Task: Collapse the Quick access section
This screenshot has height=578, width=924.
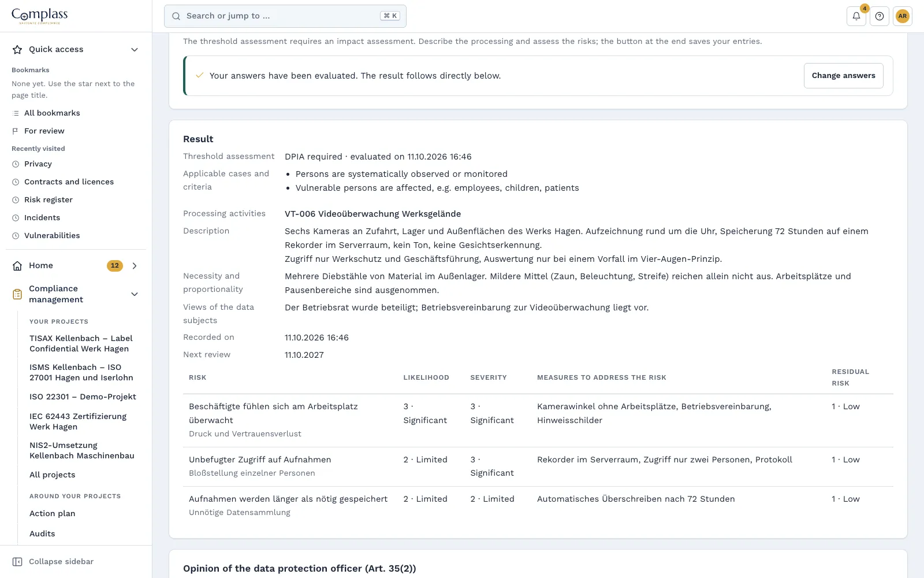Action: click(135, 50)
